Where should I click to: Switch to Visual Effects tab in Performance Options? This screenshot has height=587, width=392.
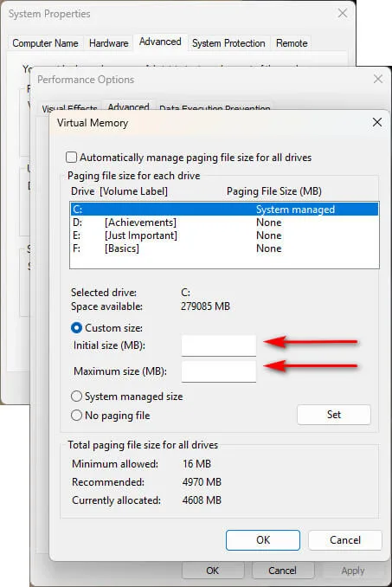(69, 108)
